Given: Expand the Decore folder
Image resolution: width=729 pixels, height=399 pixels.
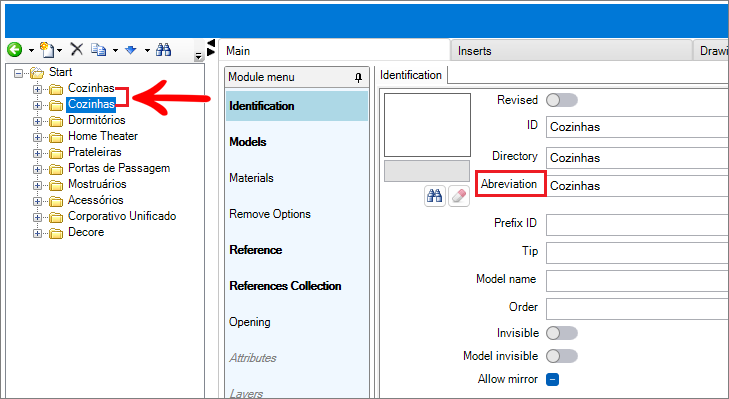Looking at the screenshot, I should click(37, 233).
